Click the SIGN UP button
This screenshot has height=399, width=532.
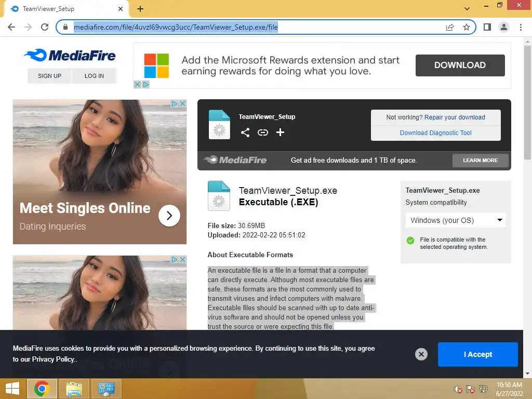coord(49,76)
